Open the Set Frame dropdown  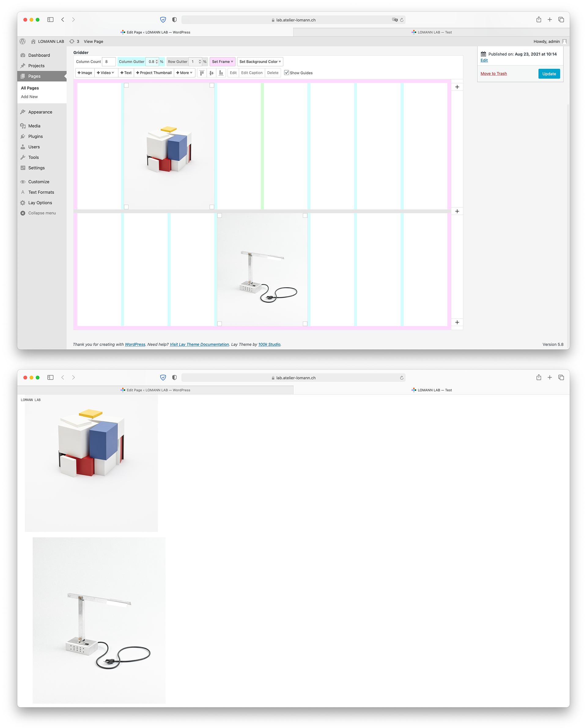pyautogui.click(x=222, y=61)
